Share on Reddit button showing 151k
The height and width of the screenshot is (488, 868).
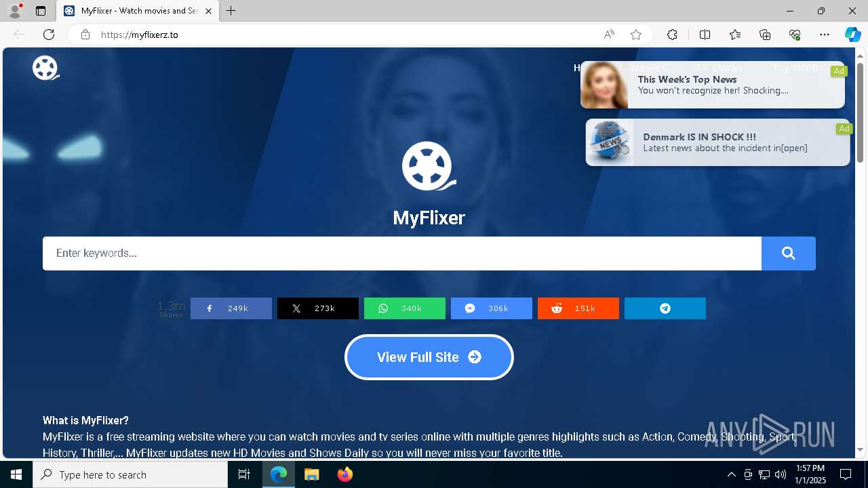578,308
